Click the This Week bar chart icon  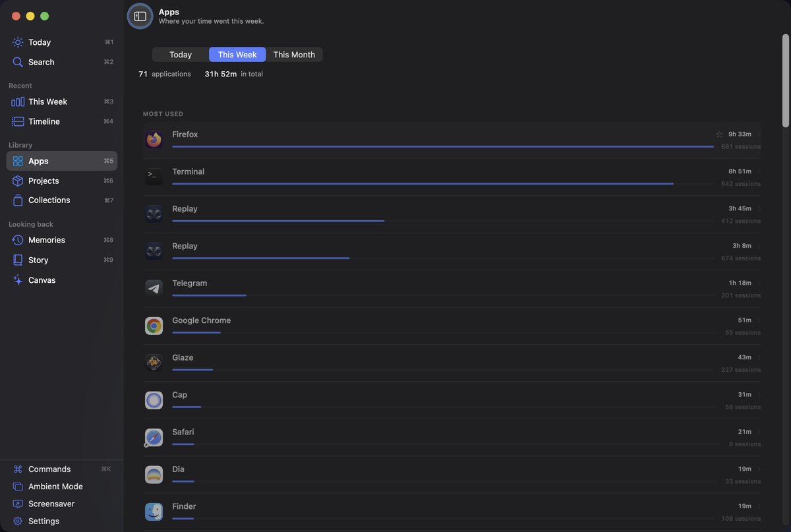(x=18, y=102)
